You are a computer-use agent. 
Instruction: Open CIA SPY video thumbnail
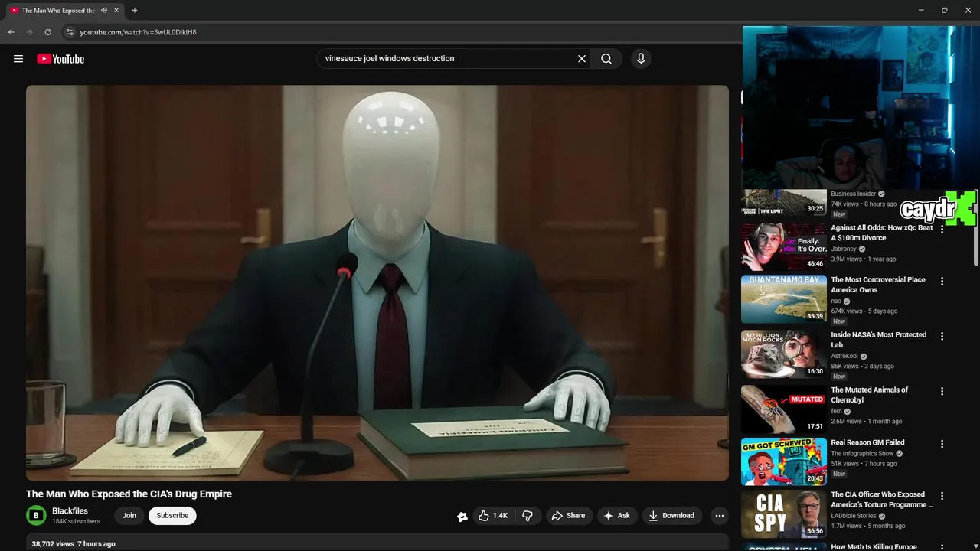click(x=783, y=514)
